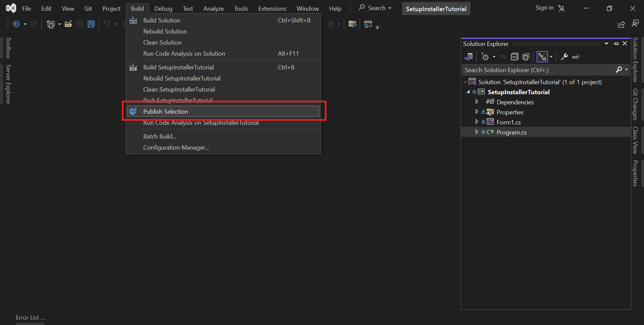Click the Find in Files folder icon
Viewport: 644px width, 325px height.
tap(352, 24)
